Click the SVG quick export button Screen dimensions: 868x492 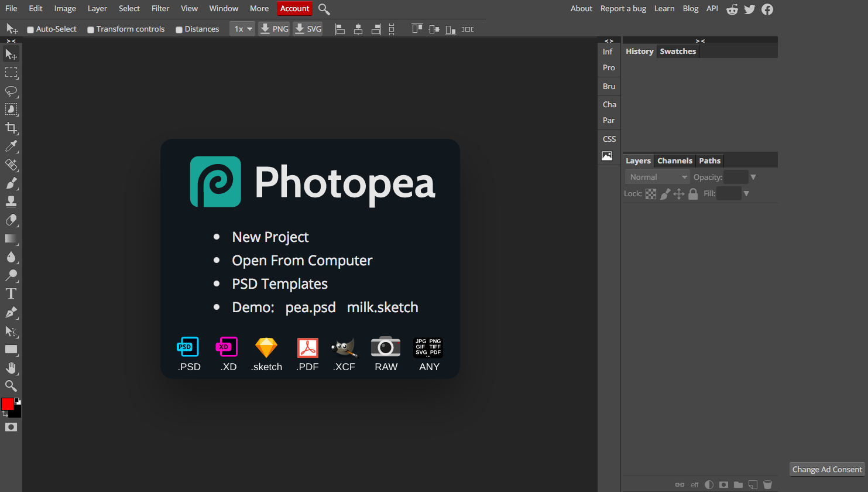(308, 29)
